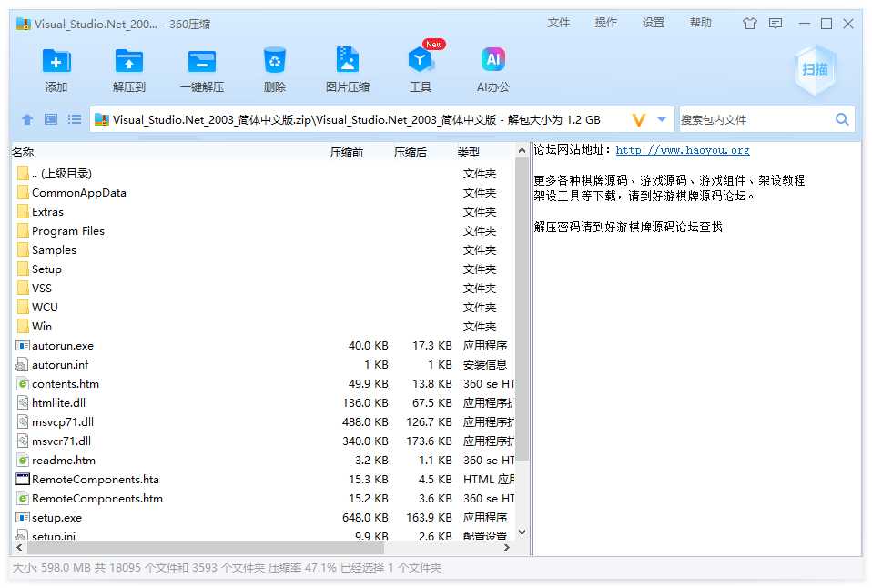
Task: Select the setup.exe file icon
Action: click(x=23, y=517)
